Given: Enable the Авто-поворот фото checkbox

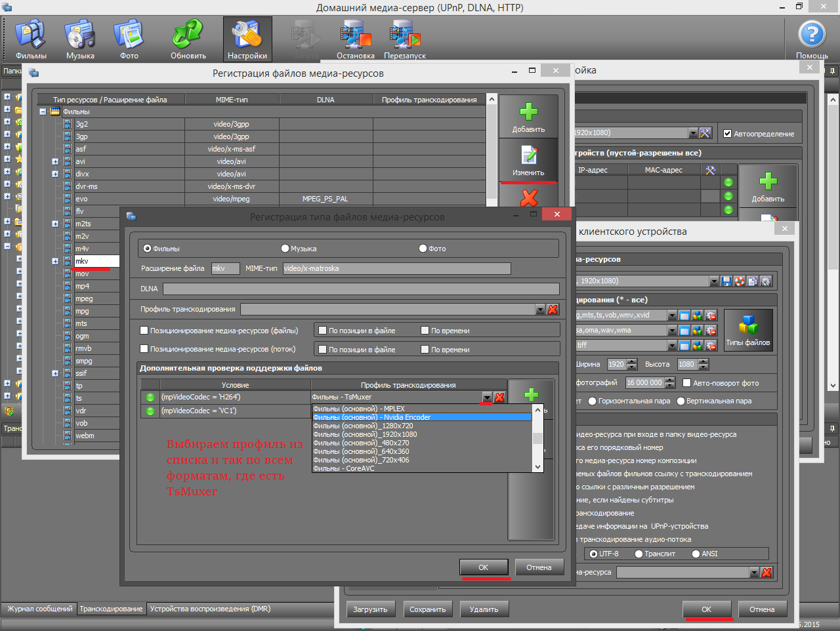Looking at the screenshot, I should pyautogui.click(x=687, y=383).
